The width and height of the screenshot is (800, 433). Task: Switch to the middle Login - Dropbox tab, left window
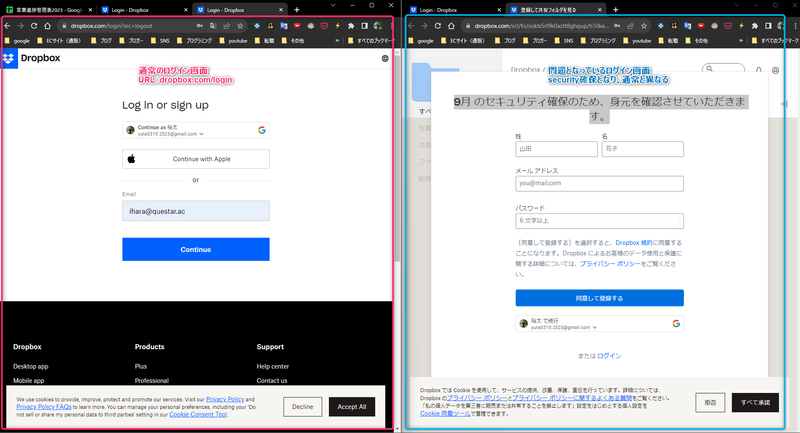click(143, 10)
